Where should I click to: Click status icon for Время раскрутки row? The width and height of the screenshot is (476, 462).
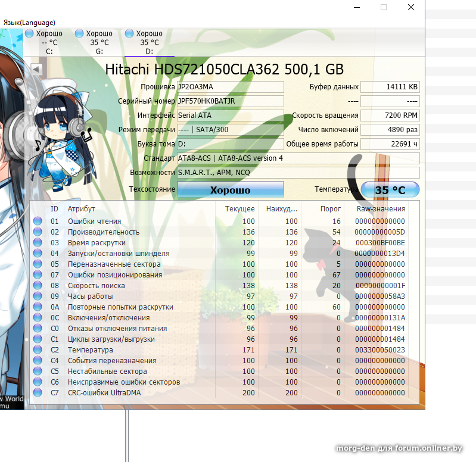[38, 242]
